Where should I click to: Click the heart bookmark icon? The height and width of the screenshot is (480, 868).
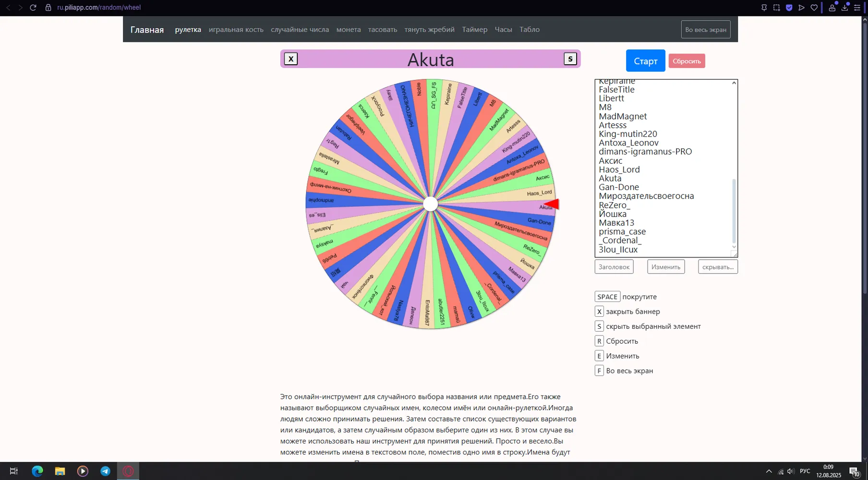tap(814, 8)
